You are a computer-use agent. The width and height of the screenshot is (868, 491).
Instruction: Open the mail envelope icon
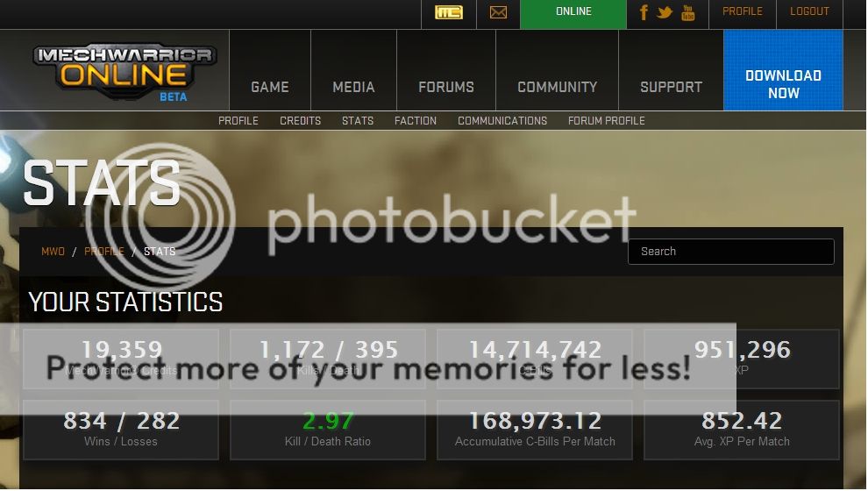coord(498,12)
